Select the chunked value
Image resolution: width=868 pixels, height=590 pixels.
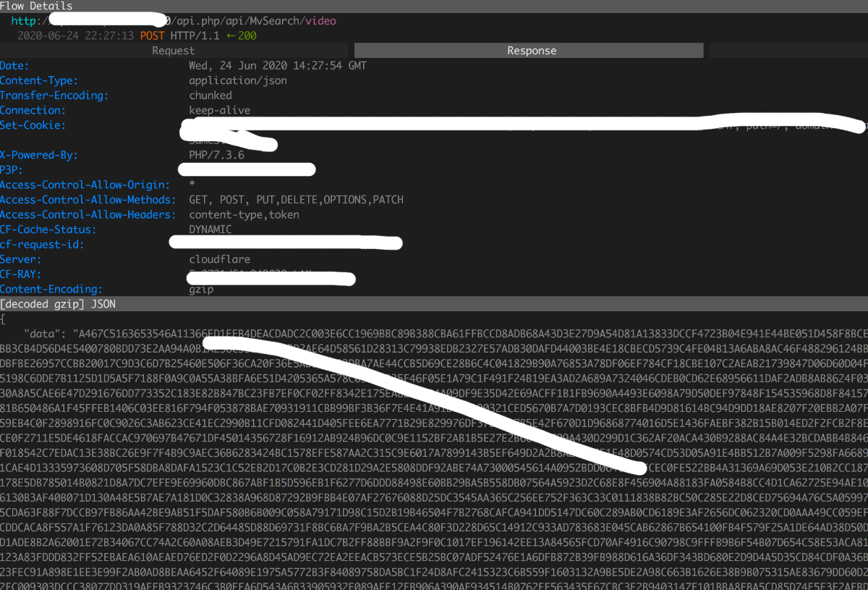pos(210,96)
